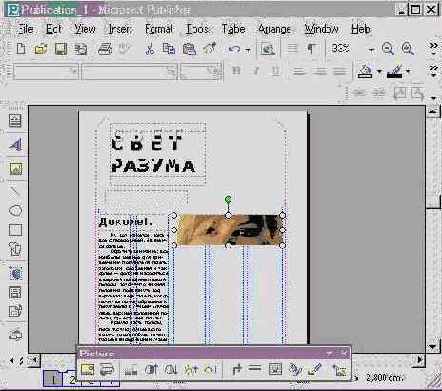Open the picture Color mode button
The image size is (442, 391).
tap(131, 370)
